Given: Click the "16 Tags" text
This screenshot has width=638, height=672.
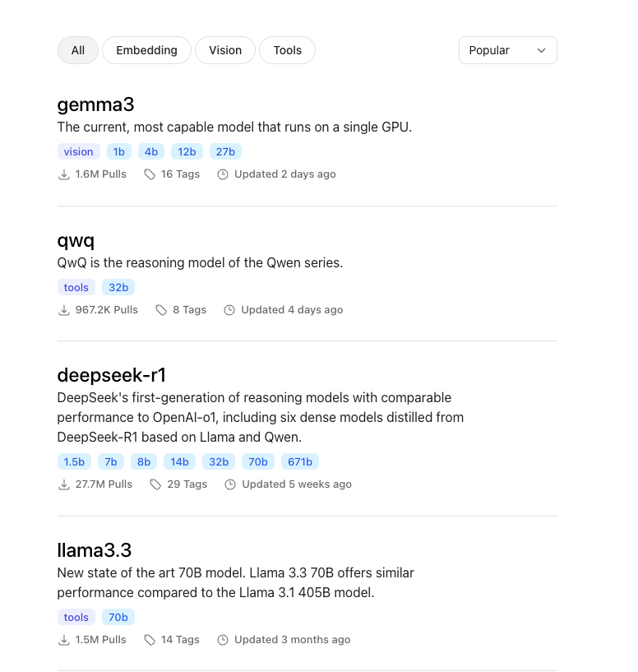Looking at the screenshot, I should coord(180,174).
